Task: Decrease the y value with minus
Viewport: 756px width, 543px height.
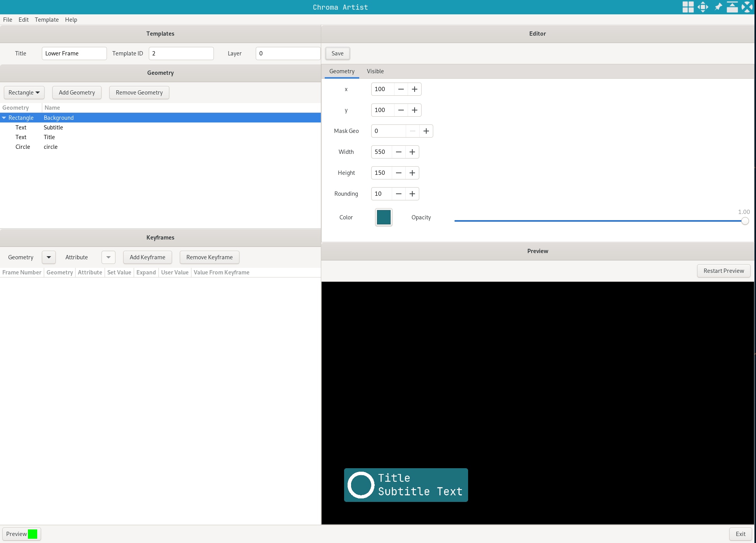Action: point(401,110)
